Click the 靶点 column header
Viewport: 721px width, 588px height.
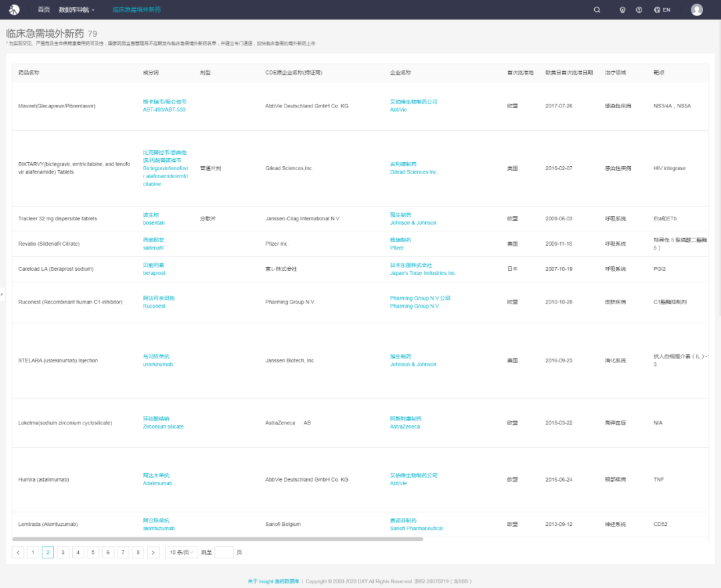point(659,73)
